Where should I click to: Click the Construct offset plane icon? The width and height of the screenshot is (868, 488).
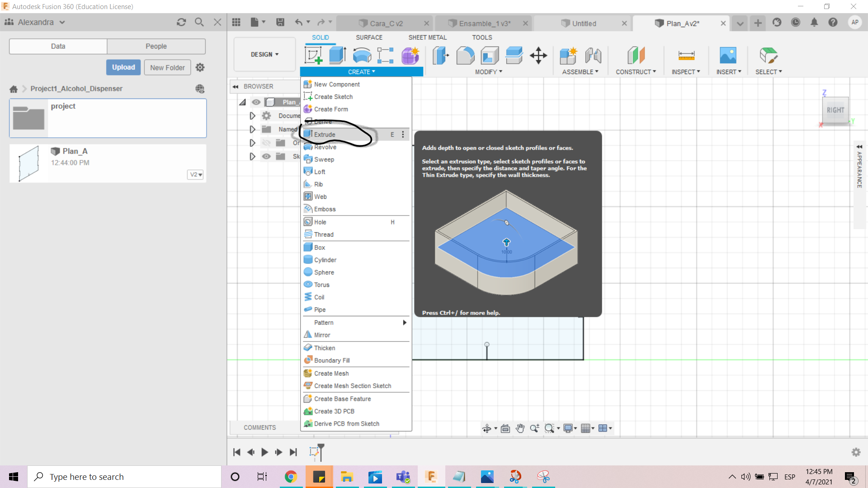point(636,56)
